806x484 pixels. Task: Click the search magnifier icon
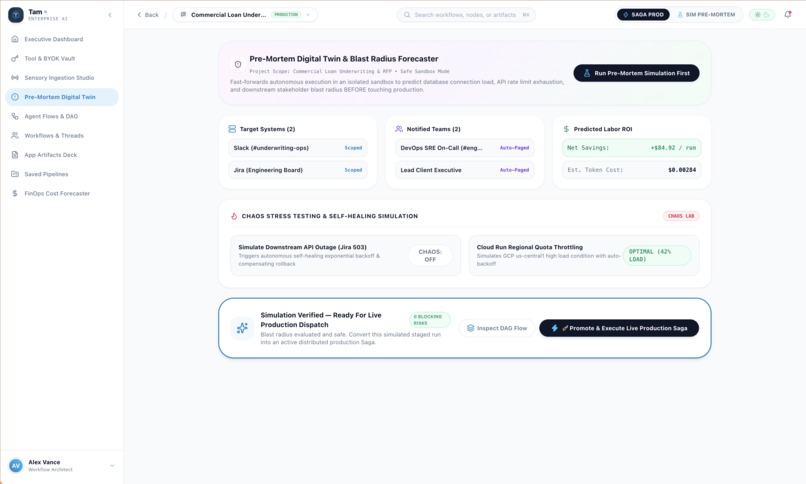[x=407, y=15]
